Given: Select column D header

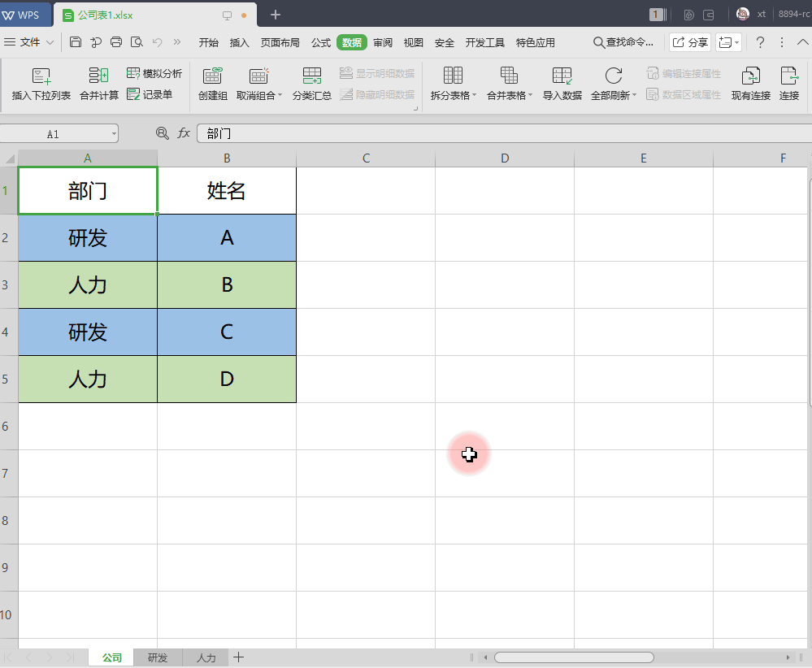Looking at the screenshot, I should (x=505, y=158).
